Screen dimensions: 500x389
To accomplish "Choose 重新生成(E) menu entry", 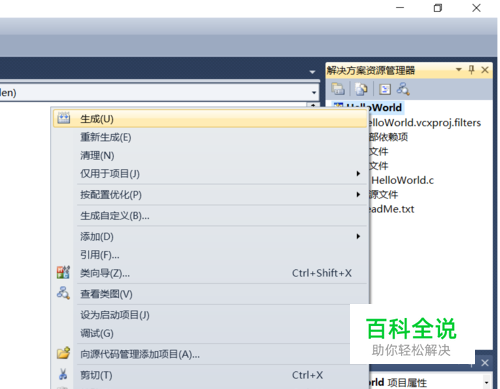I will click(210, 137).
